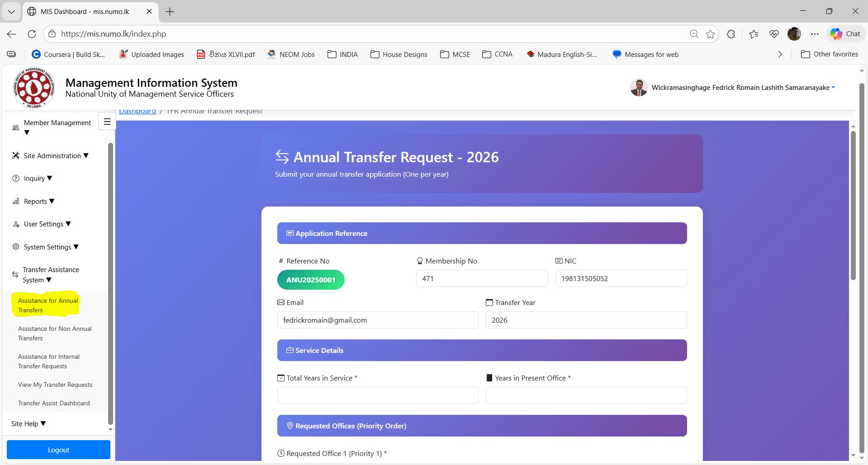Click the NUMO organization logo
This screenshot has height=465, width=868.
point(33,87)
